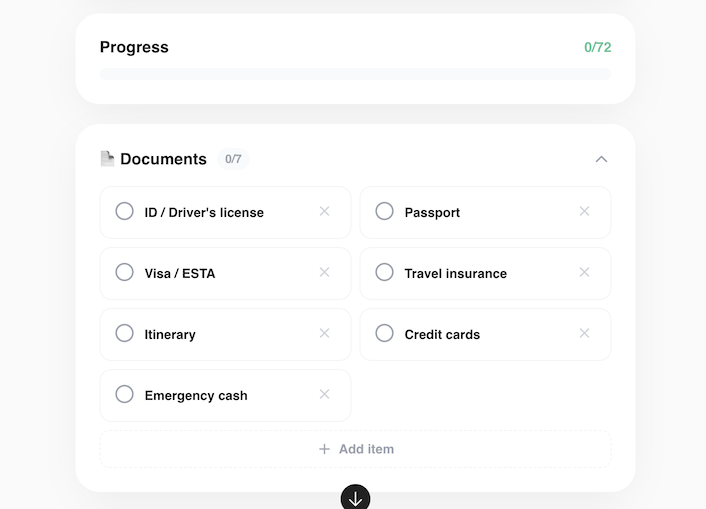Click the Documents page icon
Viewport: 706px width, 509px height.
coord(107,158)
